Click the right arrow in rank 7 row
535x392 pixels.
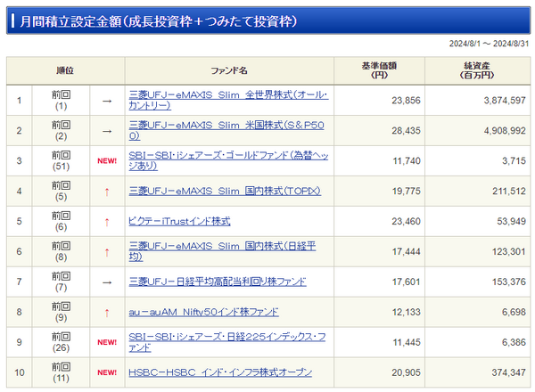[107, 282]
